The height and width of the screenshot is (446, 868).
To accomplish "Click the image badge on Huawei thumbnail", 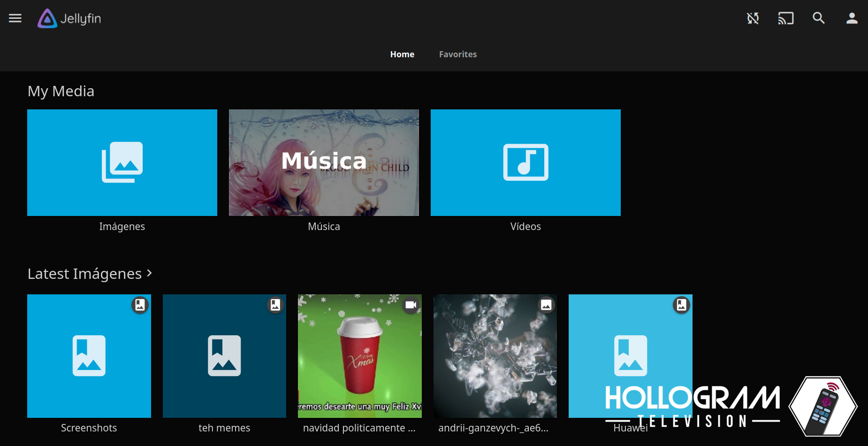I will point(681,304).
